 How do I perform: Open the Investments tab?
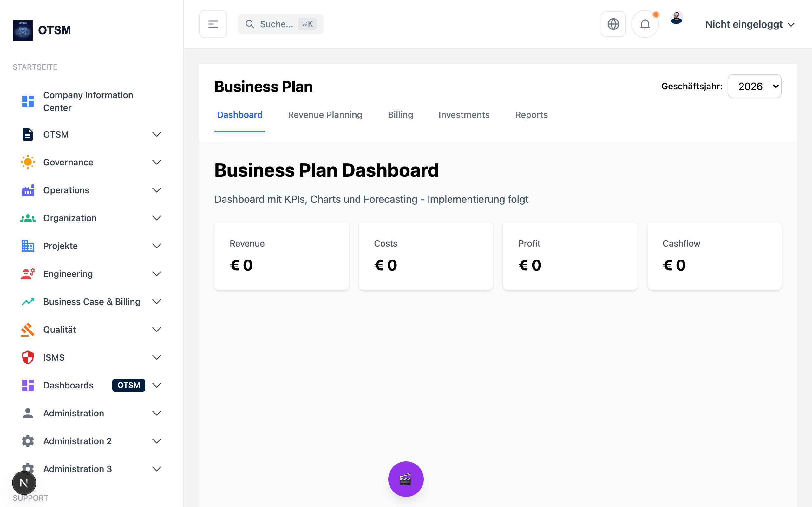[464, 115]
